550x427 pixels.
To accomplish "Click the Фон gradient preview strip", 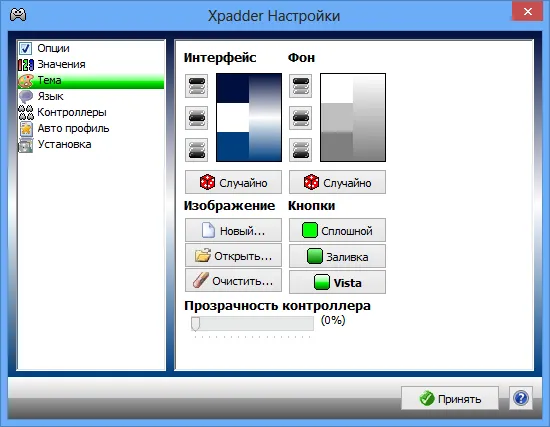I will [369, 118].
